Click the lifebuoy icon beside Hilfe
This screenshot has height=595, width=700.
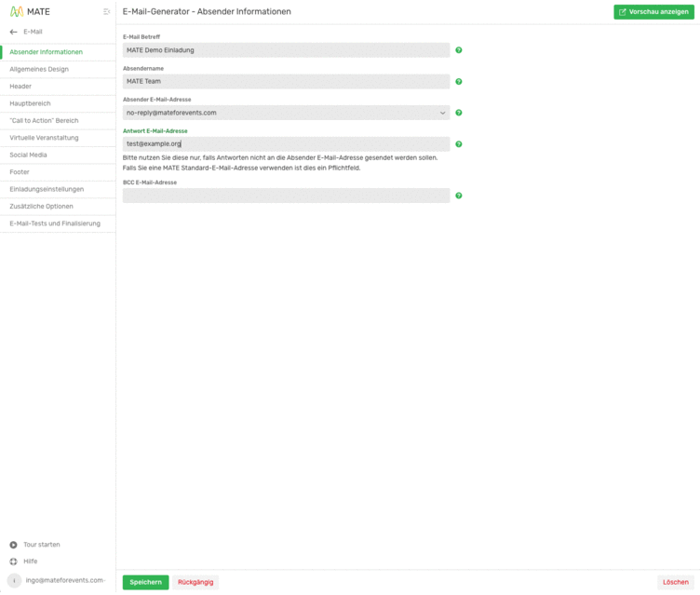13,561
